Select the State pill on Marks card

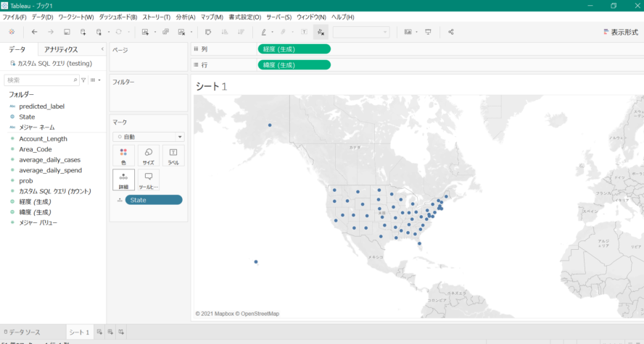(154, 200)
